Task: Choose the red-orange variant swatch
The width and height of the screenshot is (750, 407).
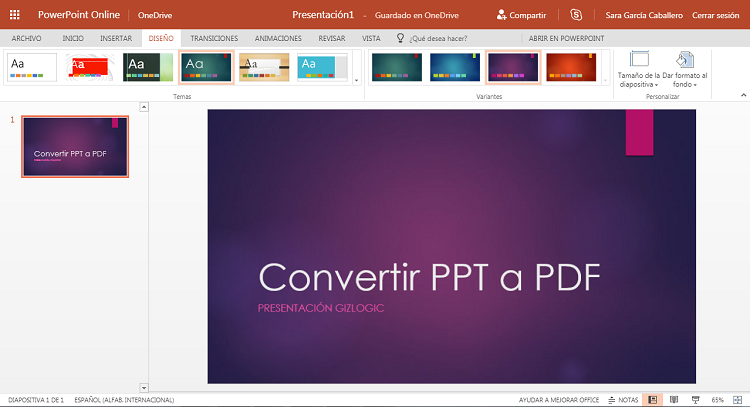Action: click(x=571, y=67)
